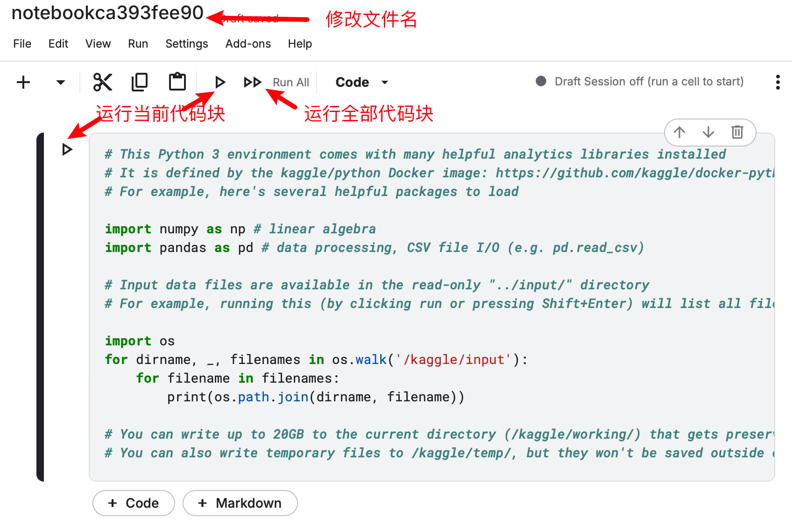Open the View menu
792x532 pixels.
click(x=98, y=44)
